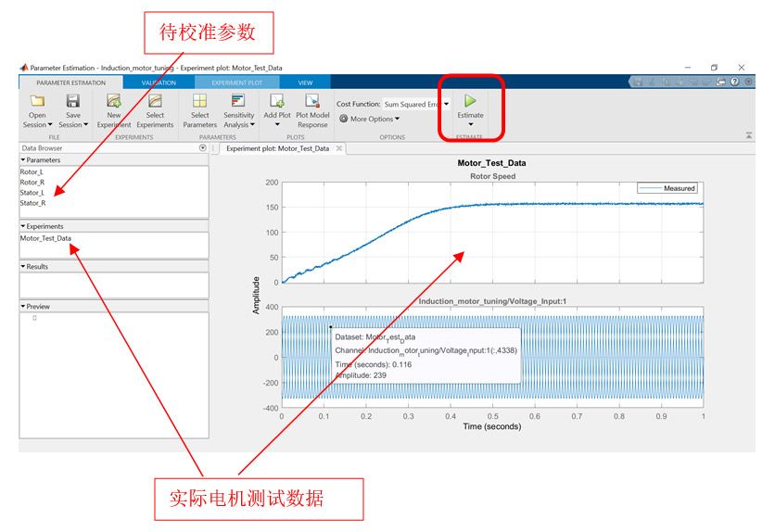
Task: Open Select Parameters tool
Action: (199, 101)
